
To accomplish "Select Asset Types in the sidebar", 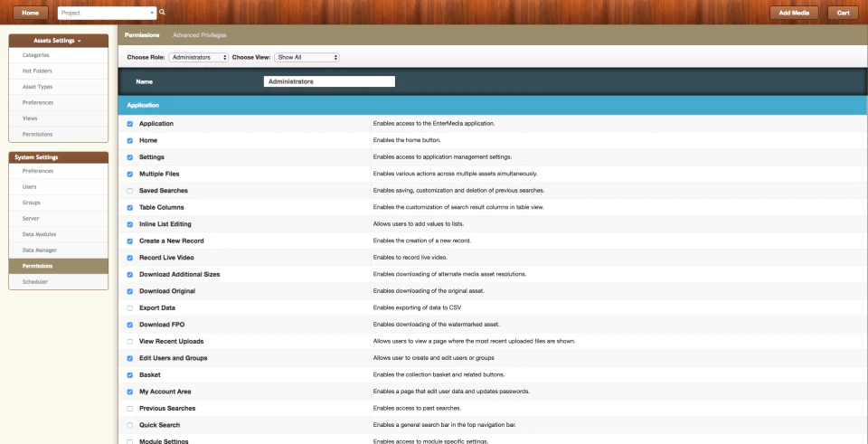I will point(58,87).
